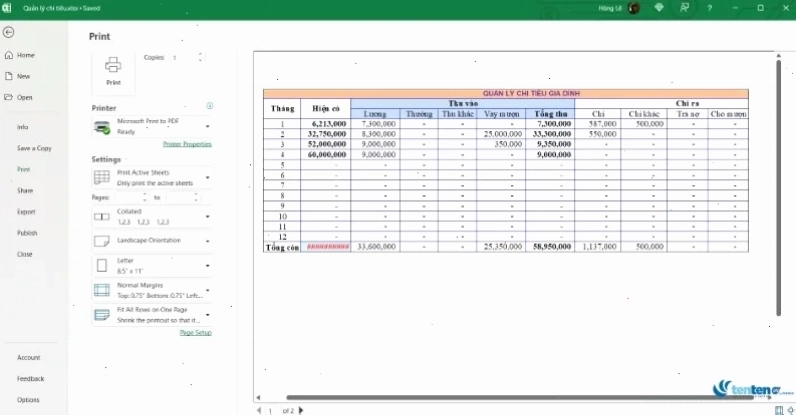Open the Fit All Rows on One Page dropdown
Image resolution: width=796 pixels, height=416 pixels.
[152, 315]
